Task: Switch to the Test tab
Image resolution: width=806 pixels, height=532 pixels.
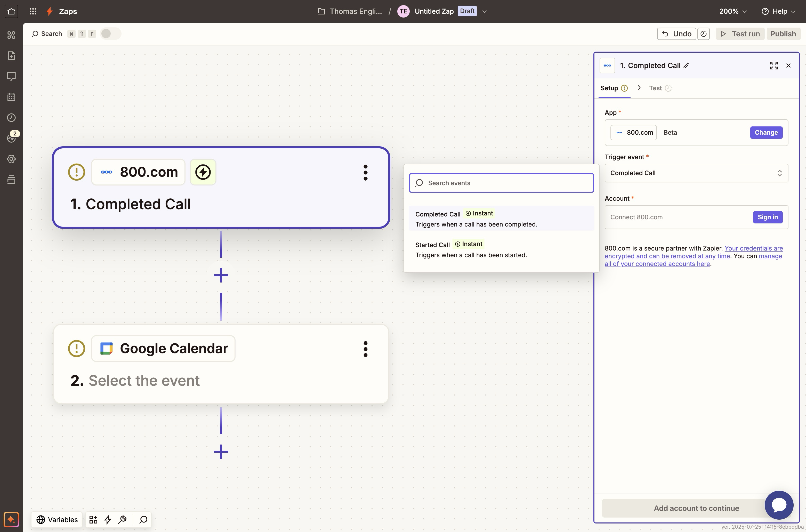Action: (x=660, y=88)
